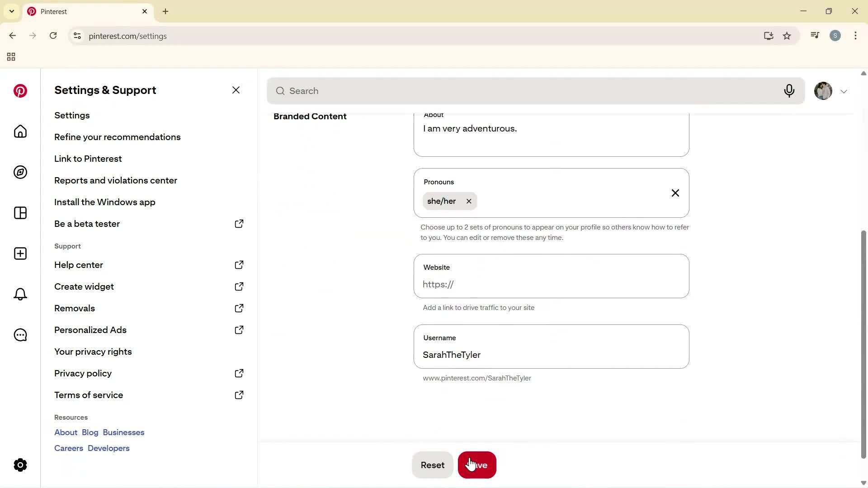Open Refine your recommendations
Screen dimensions: 868x488
pyautogui.click(x=117, y=137)
